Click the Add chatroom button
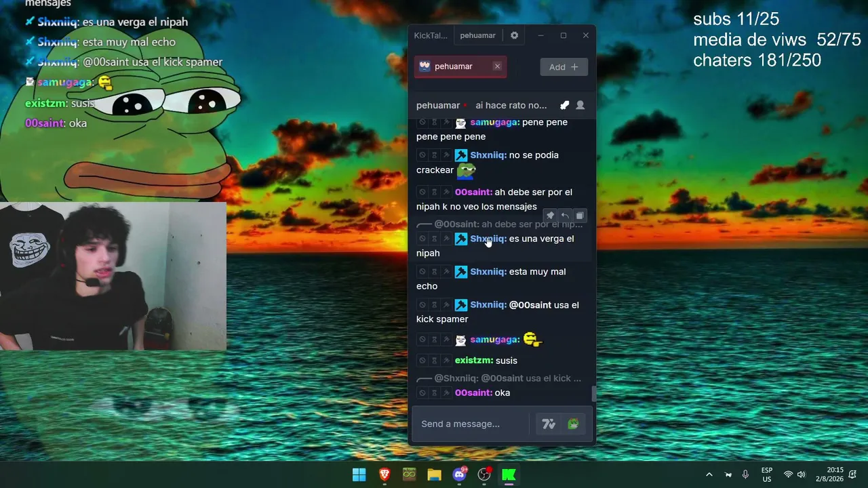 pyautogui.click(x=564, y=66)
